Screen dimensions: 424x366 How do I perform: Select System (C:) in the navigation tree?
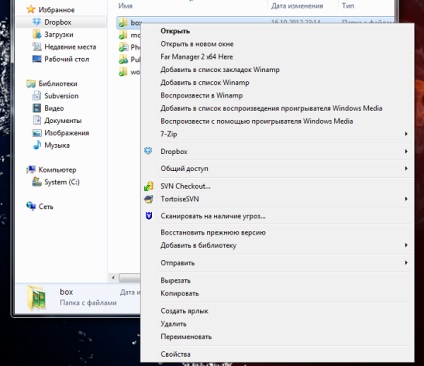point(62,182)
